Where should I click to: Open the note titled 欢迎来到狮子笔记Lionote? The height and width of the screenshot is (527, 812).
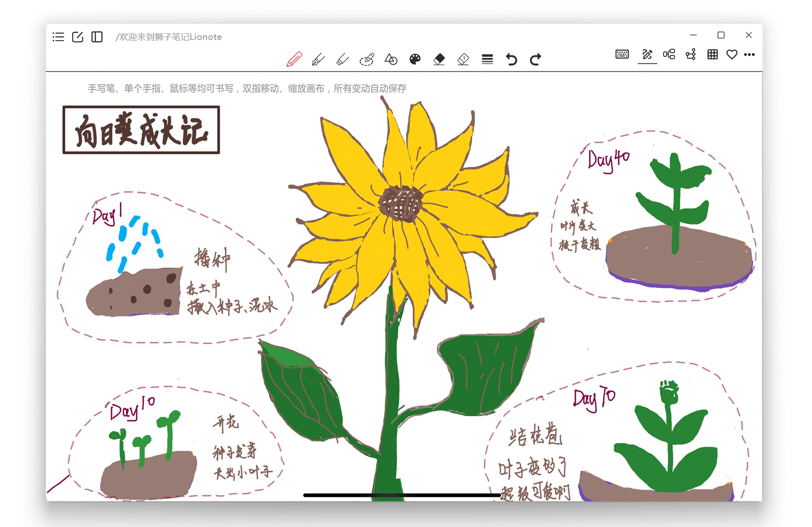(x=169, y=37)
